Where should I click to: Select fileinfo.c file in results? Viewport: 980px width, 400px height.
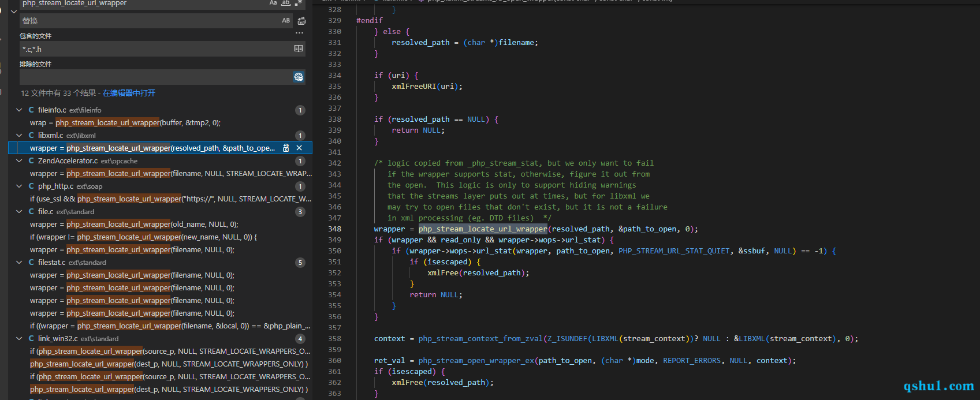click(52, 110)
